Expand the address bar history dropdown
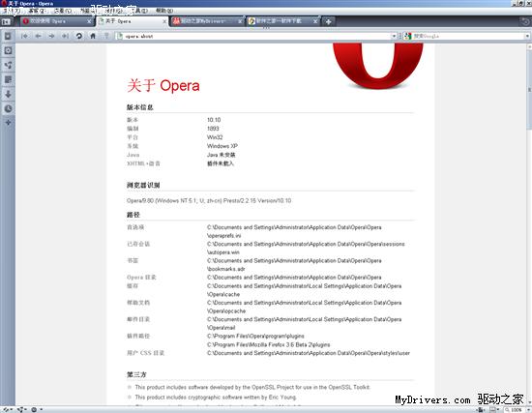The image size is (532, 413). 394,36
